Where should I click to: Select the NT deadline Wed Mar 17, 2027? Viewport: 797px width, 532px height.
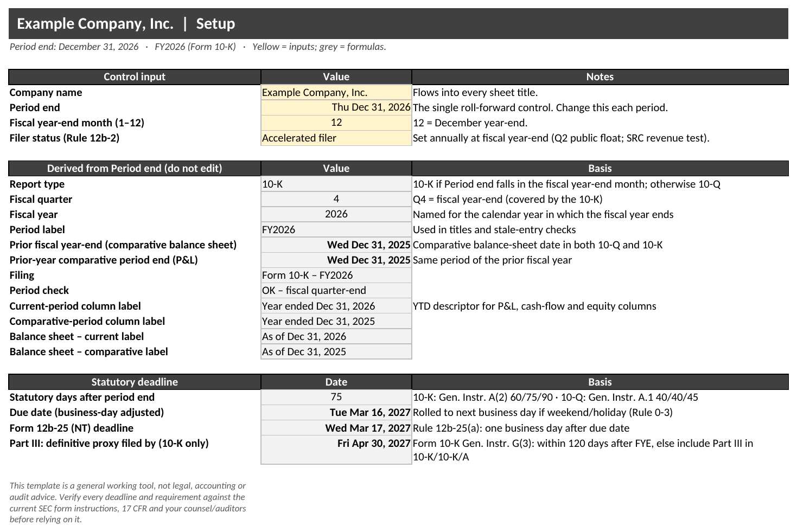(336, 428)
